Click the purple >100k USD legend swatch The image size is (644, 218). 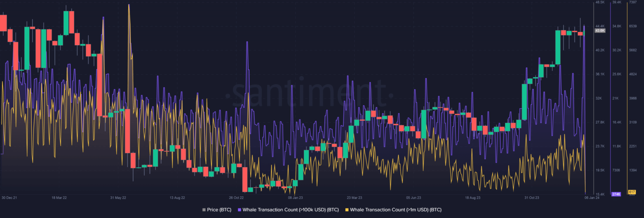239,210
